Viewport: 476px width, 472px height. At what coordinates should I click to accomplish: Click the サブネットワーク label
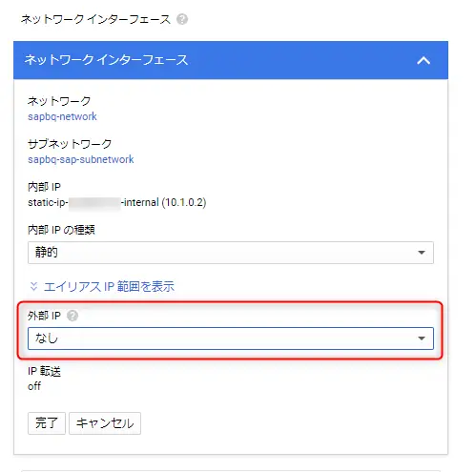pos(70,144)
